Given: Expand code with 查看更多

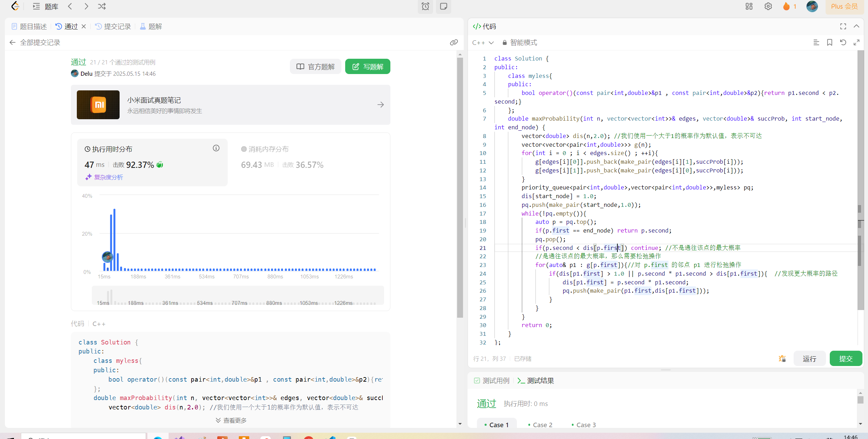Looking at the screenshot, I should (x=231, y=420).
